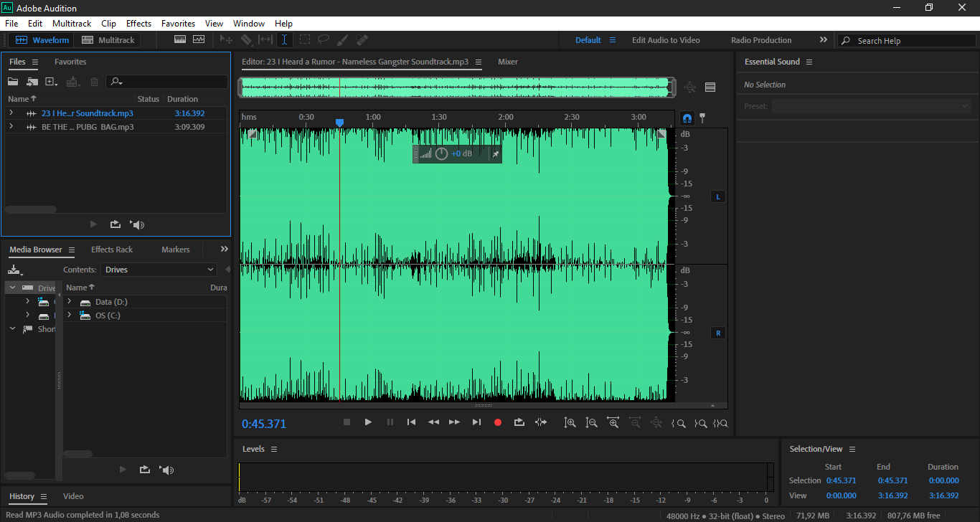Expand the Data (D:) drive
Image resolution: width=980 pixels, height=522 pixels.
tap(70, 302)
